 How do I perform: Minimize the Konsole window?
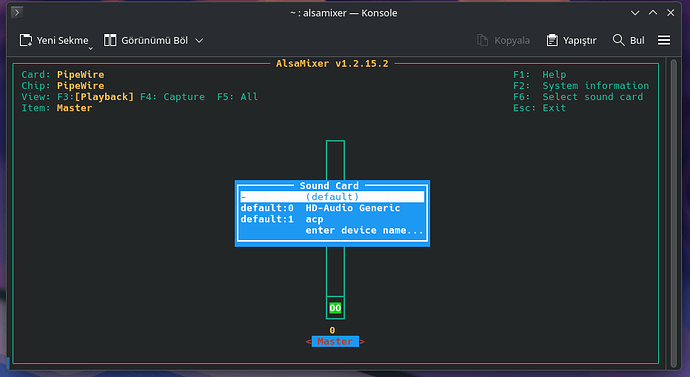coord(635,13)
